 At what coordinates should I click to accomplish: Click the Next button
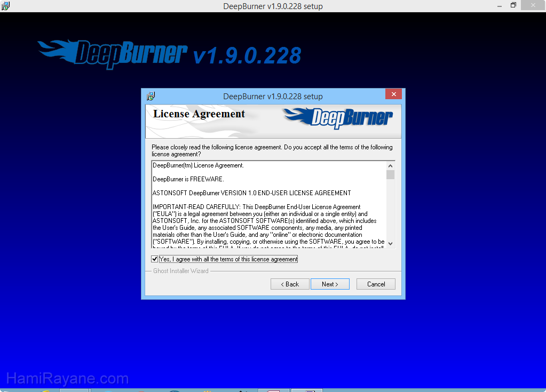(x=330, y=284)
